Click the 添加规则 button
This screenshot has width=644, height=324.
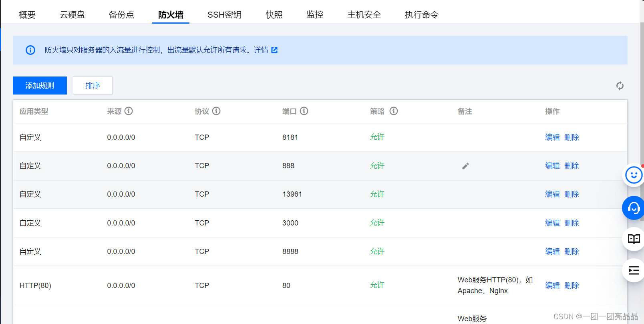(40, 86)
